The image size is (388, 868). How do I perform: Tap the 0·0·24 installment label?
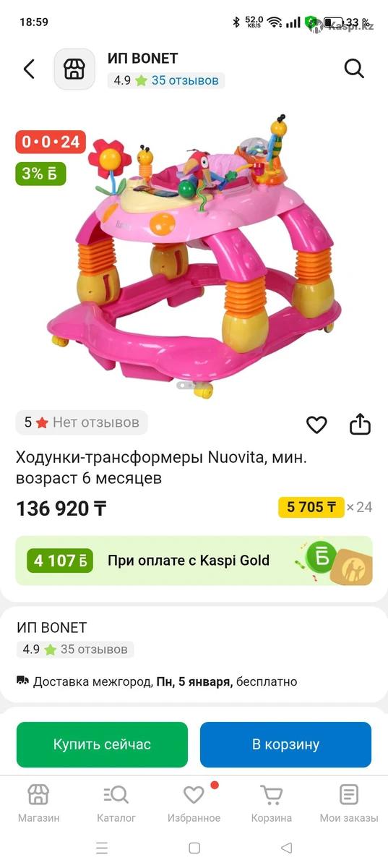click(x=51, y=142)
